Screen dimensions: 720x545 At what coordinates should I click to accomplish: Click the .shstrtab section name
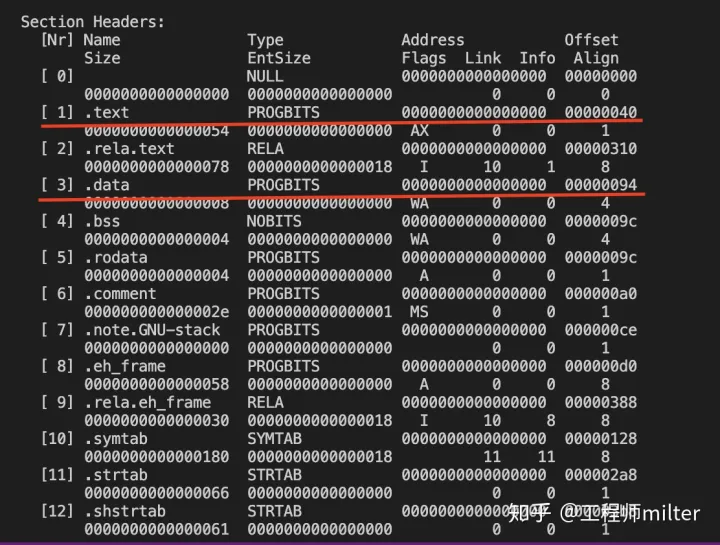[x=125, y=511]
